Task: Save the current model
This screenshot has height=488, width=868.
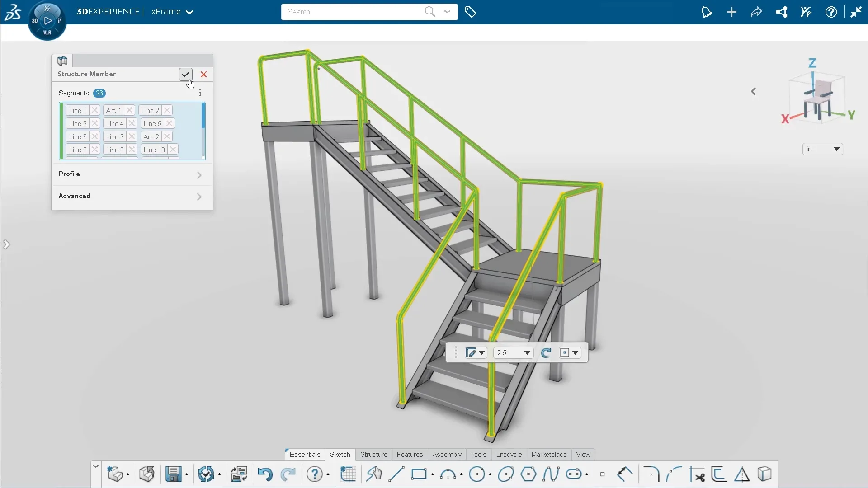Action: (174, 474)
